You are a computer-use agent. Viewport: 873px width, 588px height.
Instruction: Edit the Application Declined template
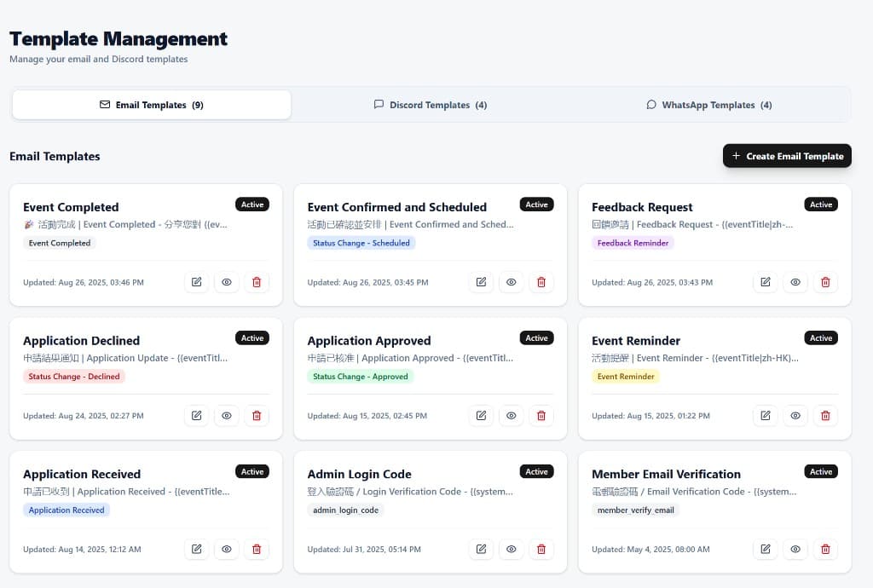point(197,416)
